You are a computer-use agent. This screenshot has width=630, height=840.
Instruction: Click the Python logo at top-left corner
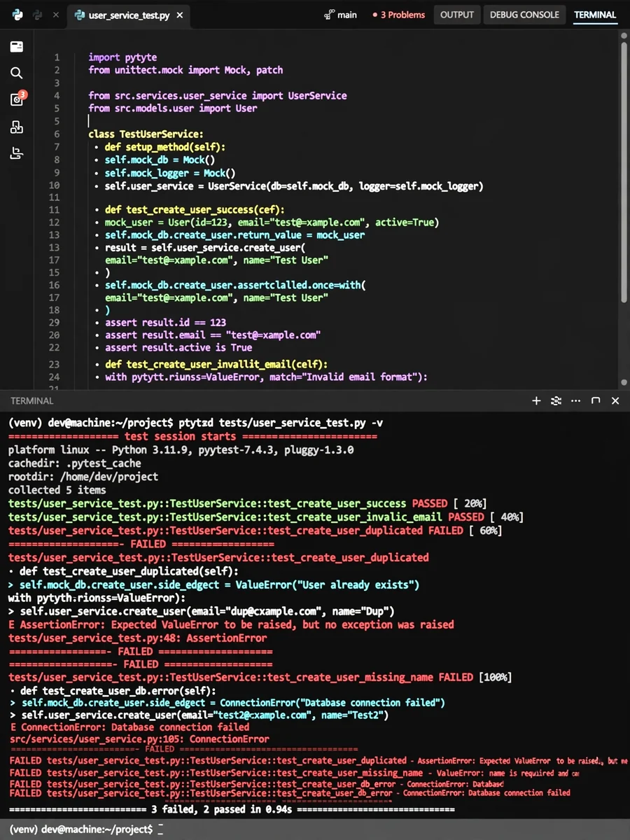point(17,15)
